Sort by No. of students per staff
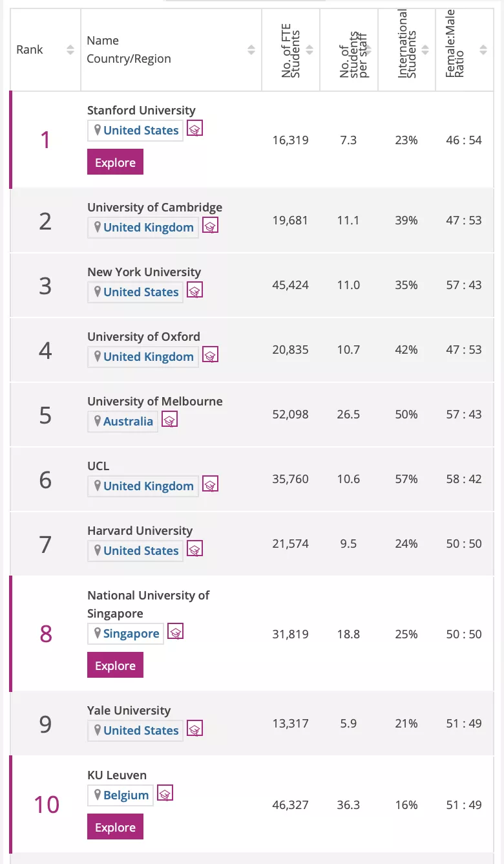The height and width of the screenshot is (864, 504). 368,50
